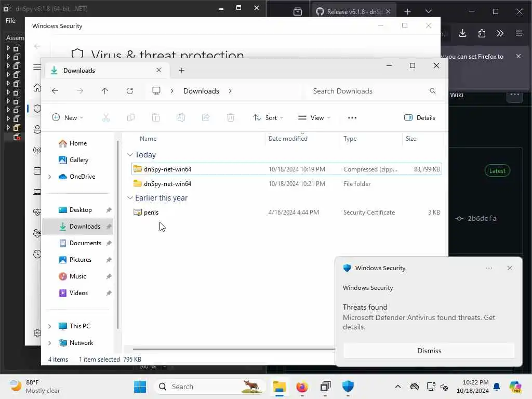Select the Downloads Explorer tab

click(x=106, y=71)
